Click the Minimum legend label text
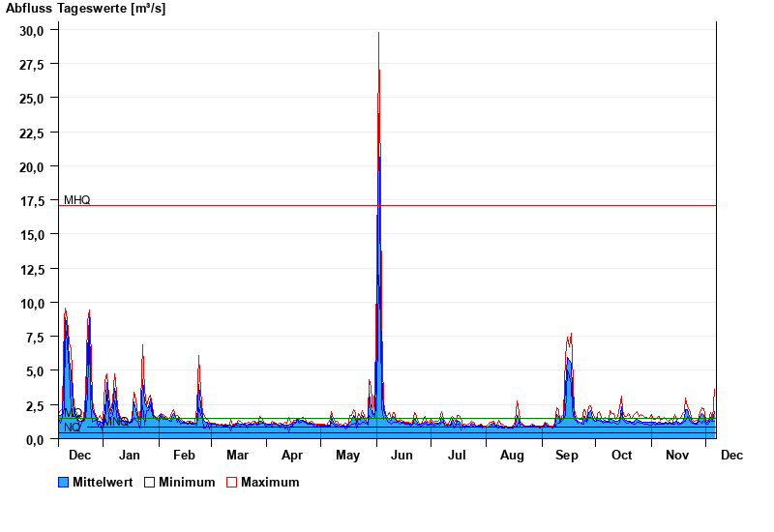 (187, 483)
